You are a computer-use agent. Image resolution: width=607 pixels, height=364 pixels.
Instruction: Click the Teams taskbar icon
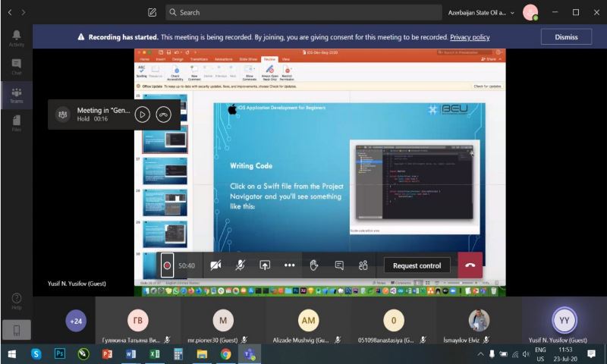tap(250, 354)
